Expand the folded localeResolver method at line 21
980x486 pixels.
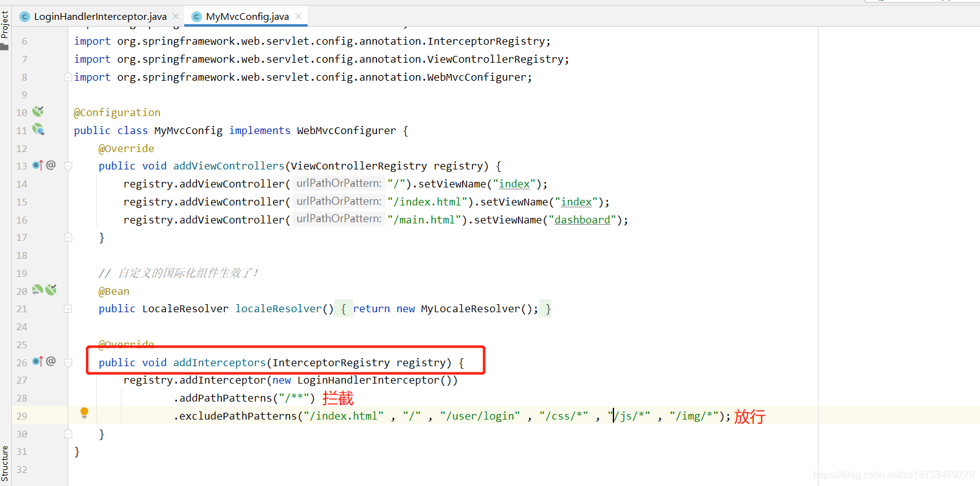[x=68, y=308]
